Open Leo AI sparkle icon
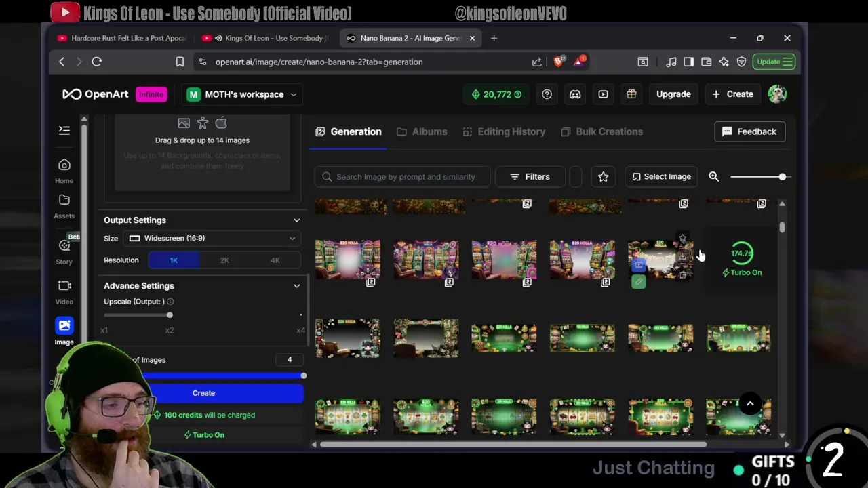This screenshot has height=488, width=868. pos(724,62)
